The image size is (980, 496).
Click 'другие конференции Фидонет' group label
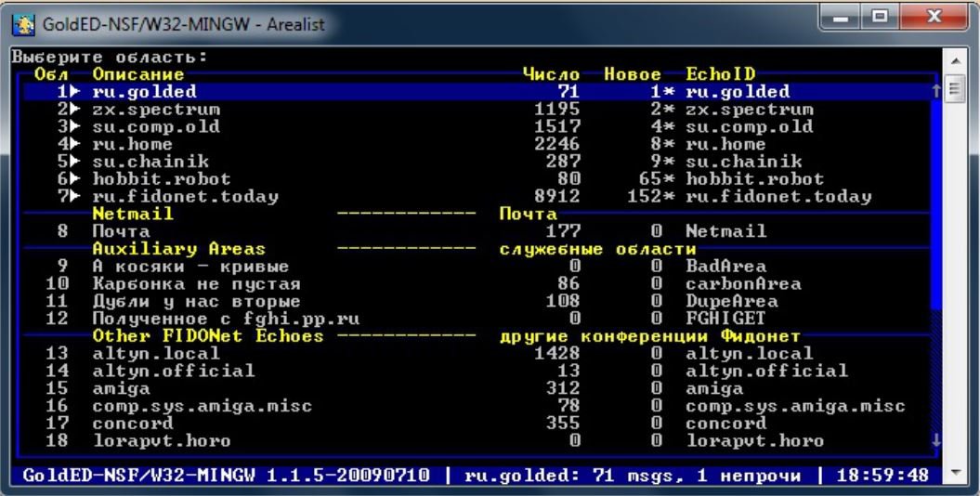pyautogui.click(x=650, y=336)
